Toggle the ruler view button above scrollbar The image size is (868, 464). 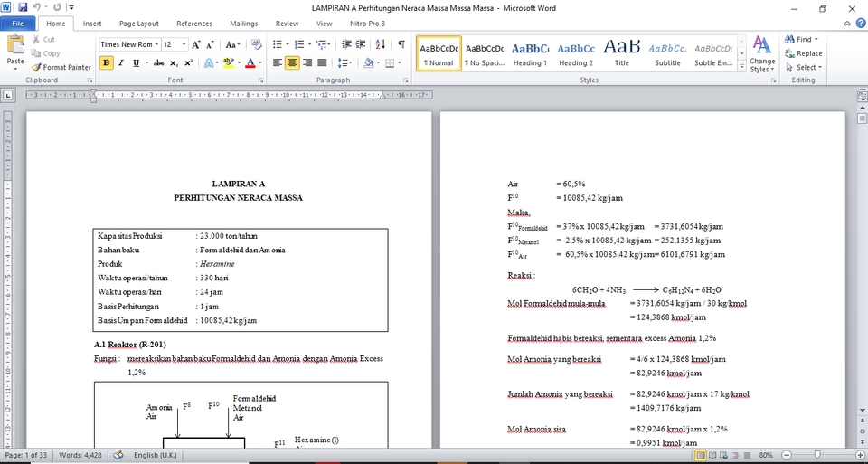862,96
